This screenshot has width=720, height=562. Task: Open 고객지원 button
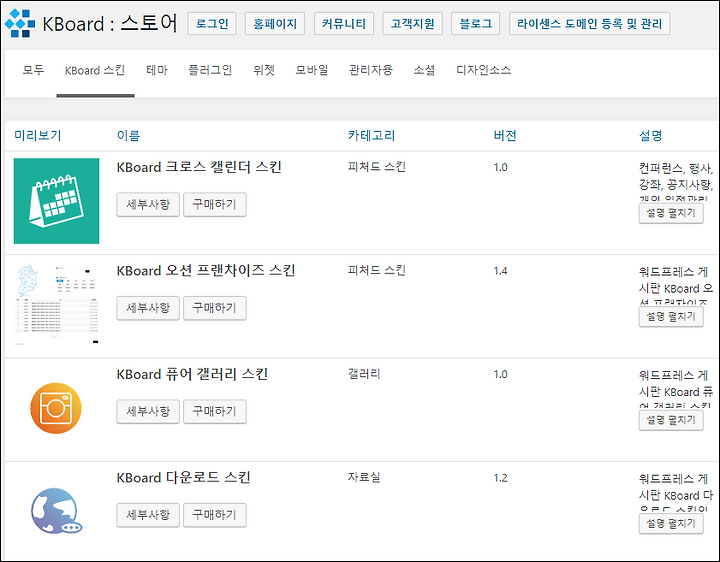click(x=412, y=23)
